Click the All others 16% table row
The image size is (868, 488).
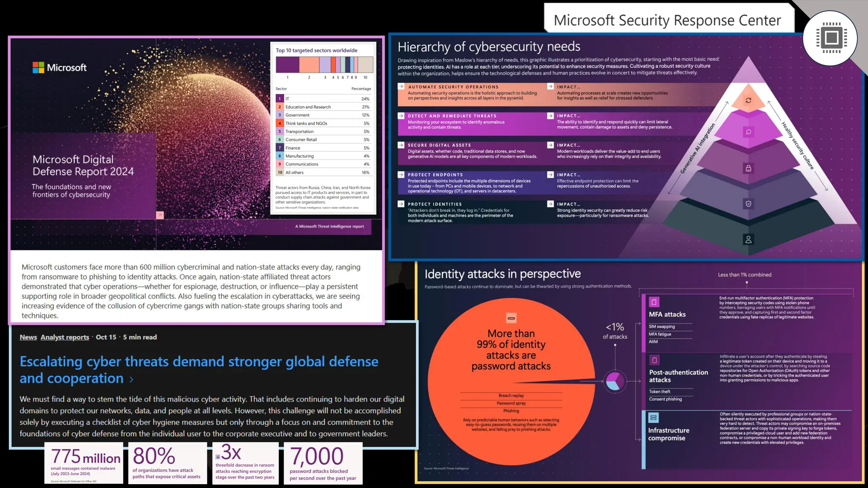323,172
